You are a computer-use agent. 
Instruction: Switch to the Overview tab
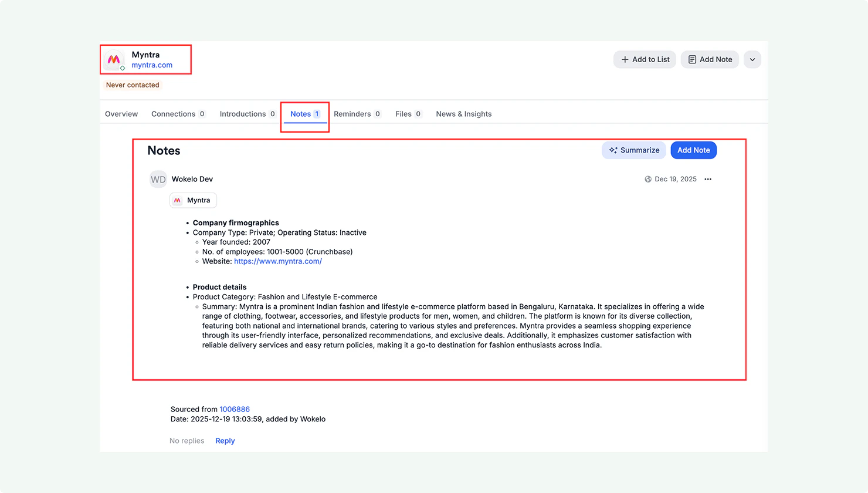pos(121,114)
